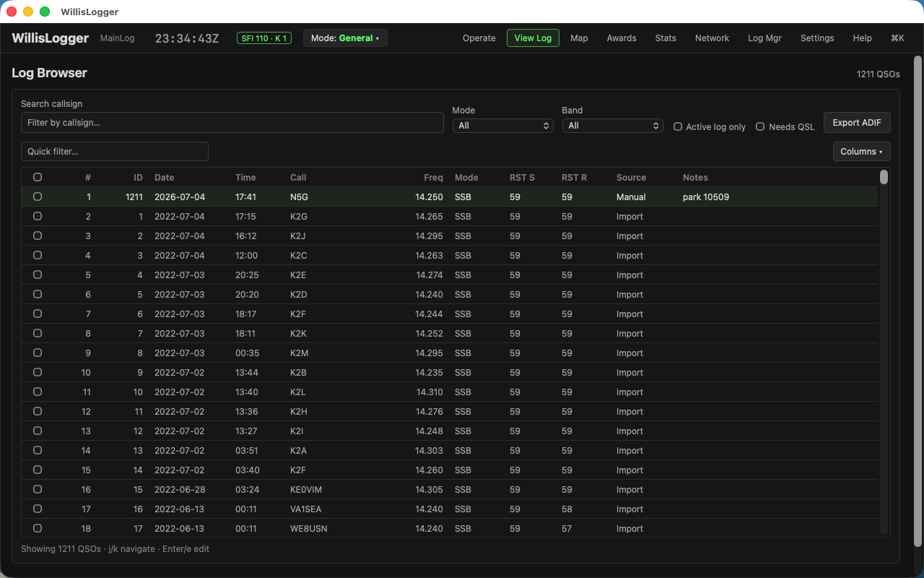Select the K2G callsign cell

(299, 216)
